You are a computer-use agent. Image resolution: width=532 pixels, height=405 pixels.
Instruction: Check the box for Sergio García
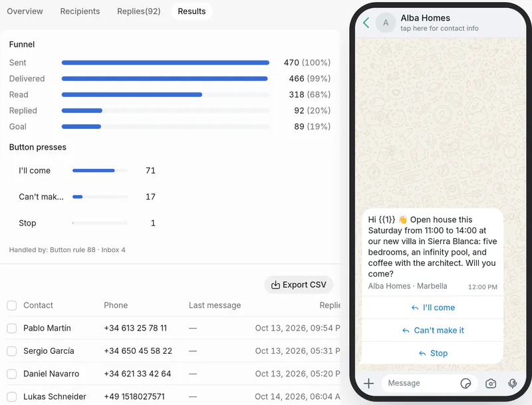pos(12,351)
